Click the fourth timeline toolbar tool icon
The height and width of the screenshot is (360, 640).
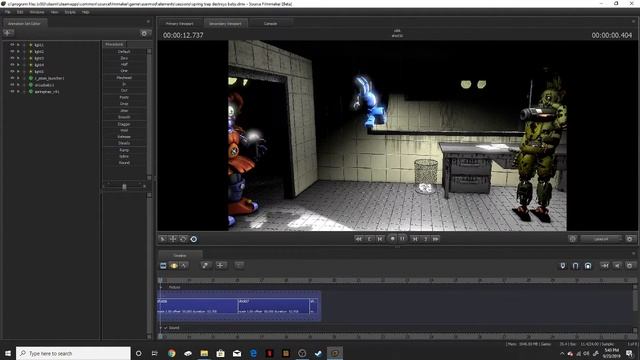tap(205, 266)
